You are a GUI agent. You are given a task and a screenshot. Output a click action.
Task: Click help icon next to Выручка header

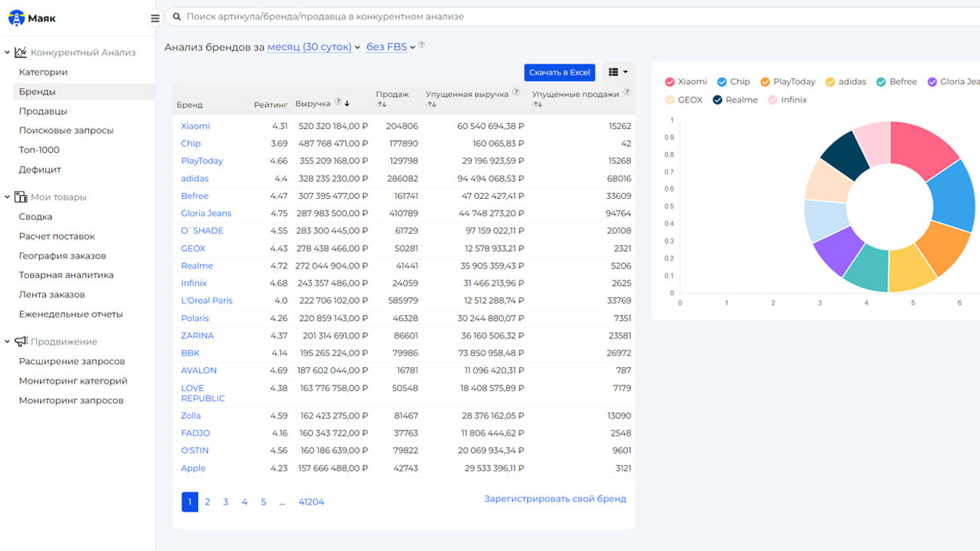click(x=338, y=103)
